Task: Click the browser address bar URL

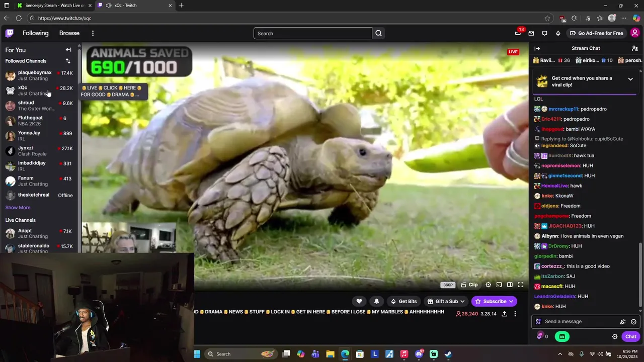Action: 64,18
